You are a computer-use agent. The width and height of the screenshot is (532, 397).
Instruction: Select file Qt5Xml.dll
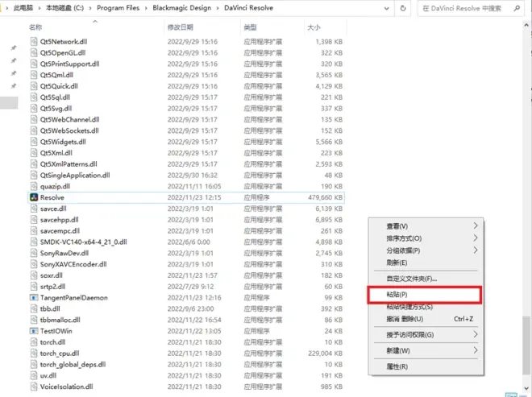click(x=56, y=153)
